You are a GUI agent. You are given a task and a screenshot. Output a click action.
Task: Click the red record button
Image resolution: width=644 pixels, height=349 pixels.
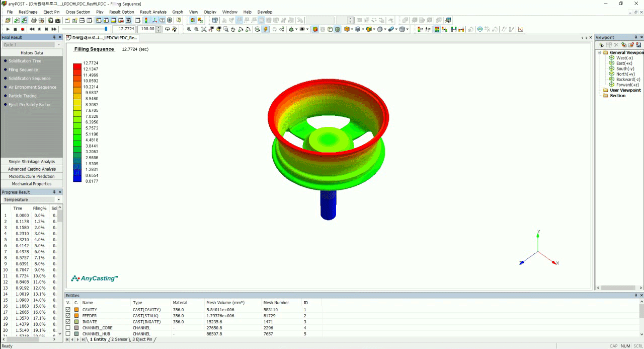[x=23, y=29]
